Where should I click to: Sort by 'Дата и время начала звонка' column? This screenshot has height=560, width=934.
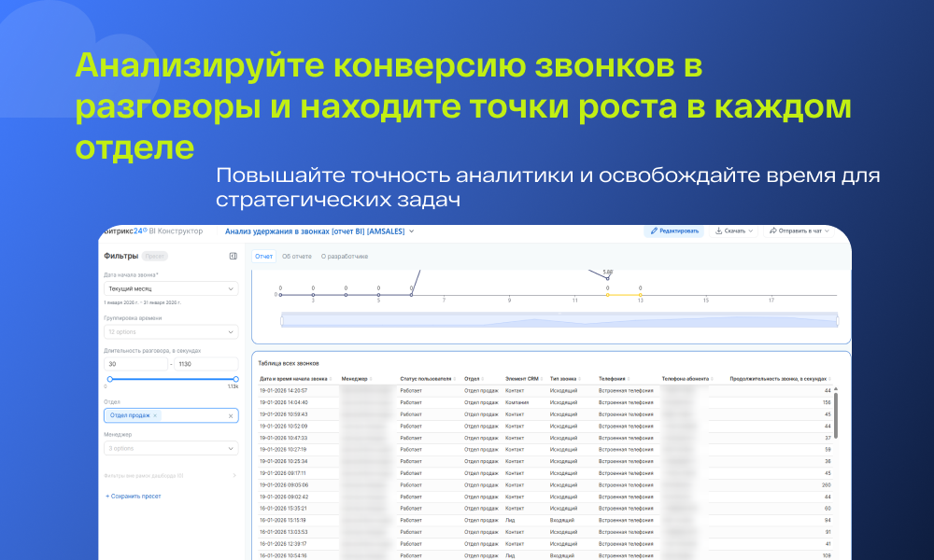point(331,379)
